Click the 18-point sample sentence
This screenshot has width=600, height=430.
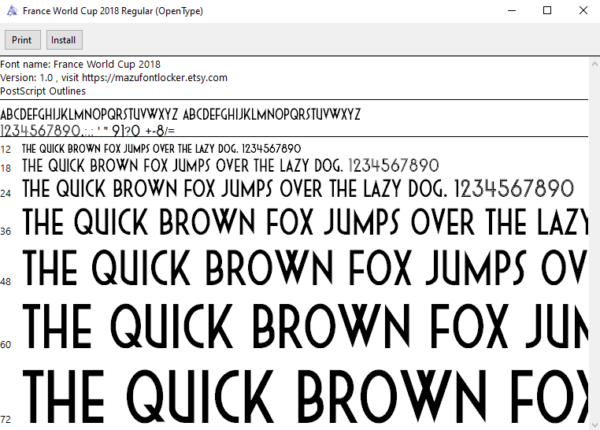(x=230, y=166)
